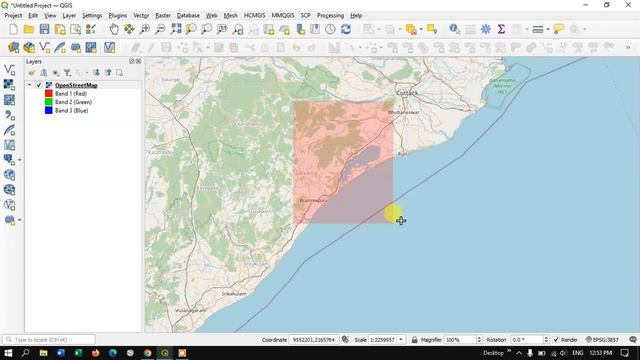Click Remove Layer icon in Layers panel
The height and width of the screenshot is (360, 640).
(x=119, y=73)
